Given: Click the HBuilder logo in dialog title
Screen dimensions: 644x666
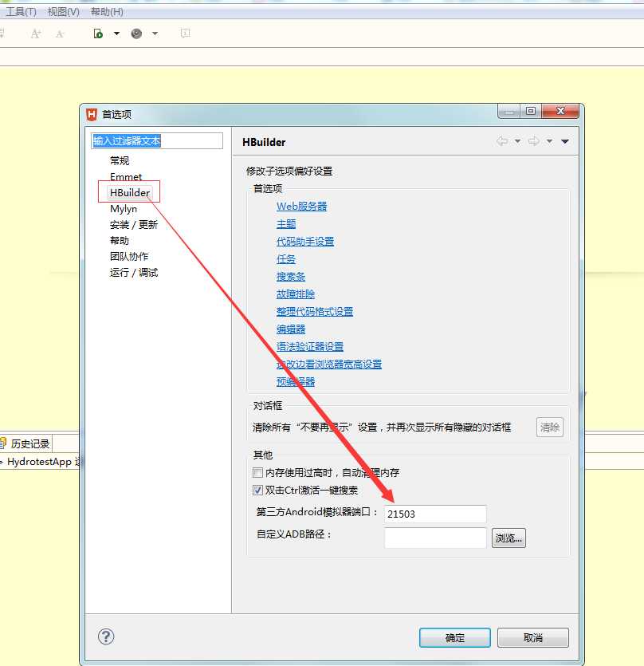Looking at the screenshot, I should tap(92, 114).
